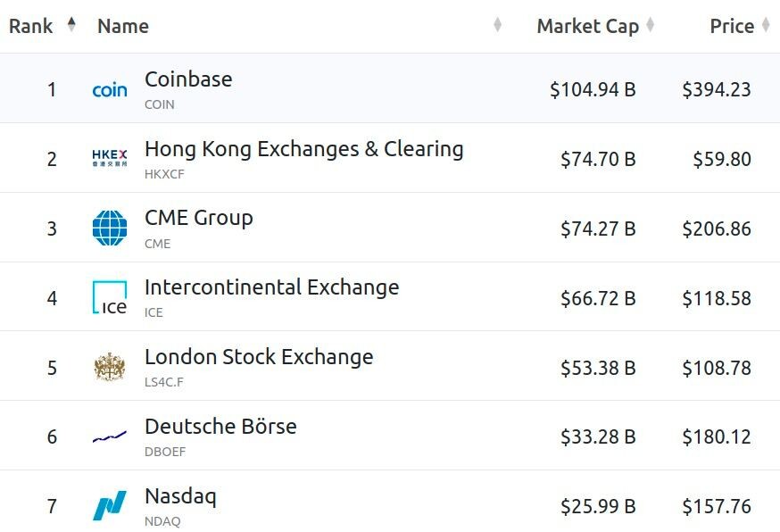The image size is (780, 532).
Task: Click the NDAQ ticker symbol
Action: pyautogui.click(x=162, y=521)
